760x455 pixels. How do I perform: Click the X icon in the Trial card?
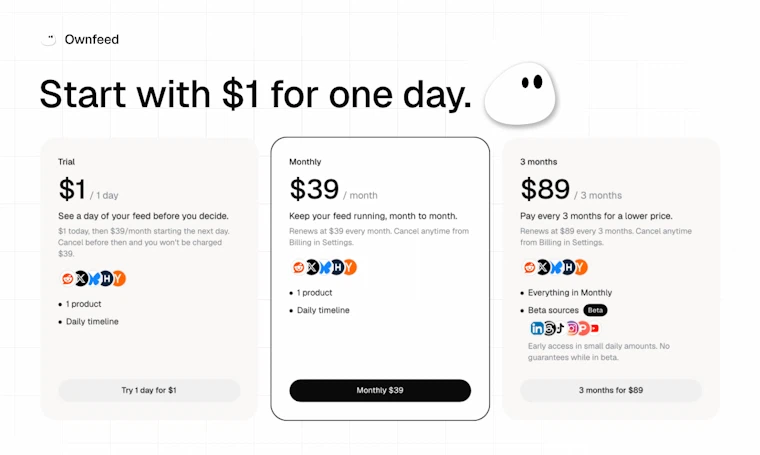click(80, 278)
